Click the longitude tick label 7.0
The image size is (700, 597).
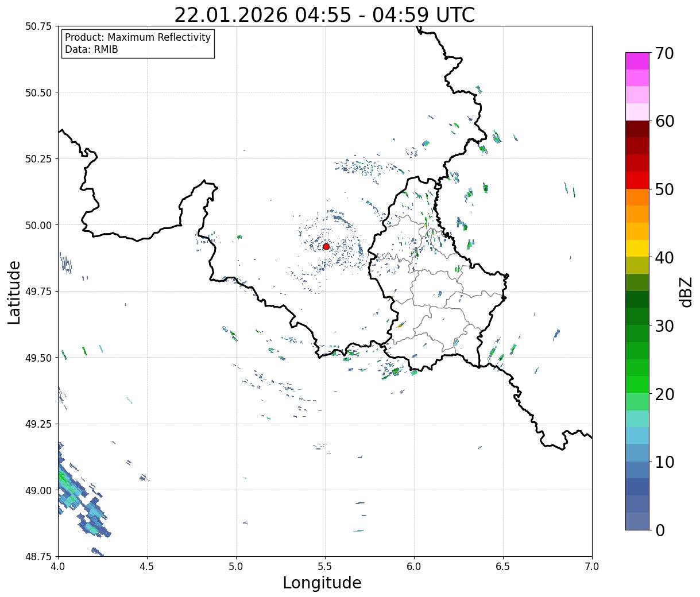(x=592, y=567)
